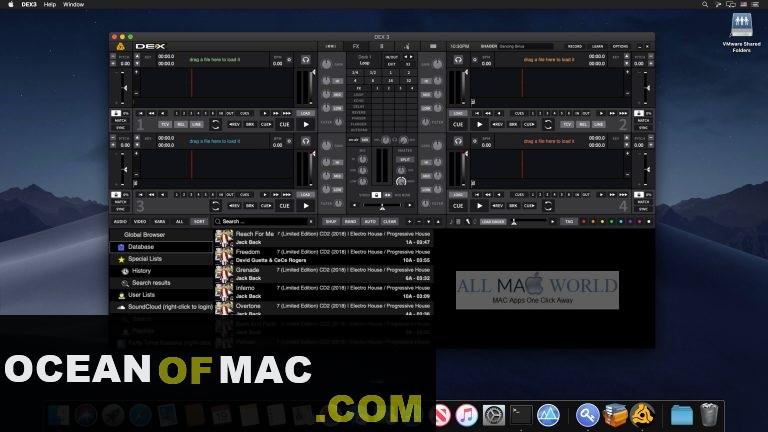Toggle headphone cue on deck 3
Screen dimensions: 768x432
click(x=306, y=141)
